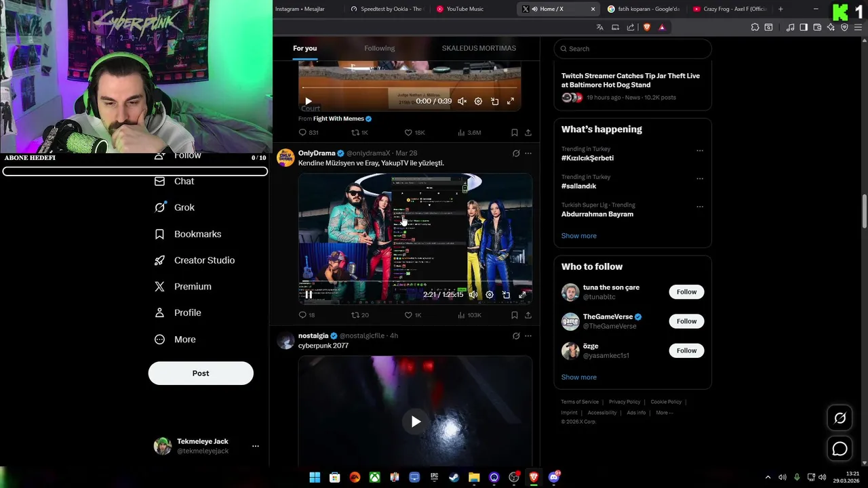Follow özge account

click(686, 350)
